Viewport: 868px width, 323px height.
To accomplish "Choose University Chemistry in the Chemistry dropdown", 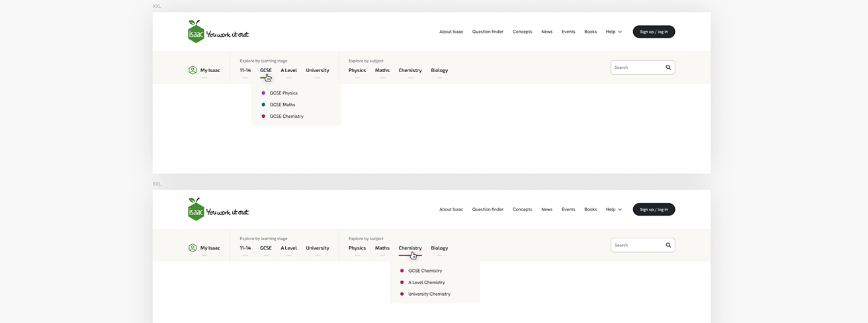I will tap(429, 294).
